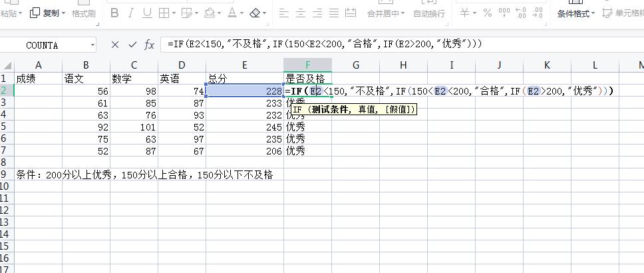Image resolution: width=644 pixels, height=273 pixels.
Task: Select column F header
Action: [307, 65]
